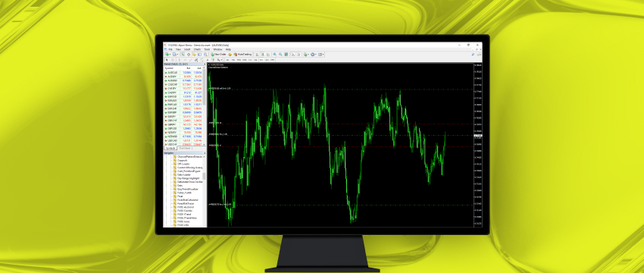Open the Arrows tool dropdown
Screen dimensions: 644x273
tap(220, 60)
